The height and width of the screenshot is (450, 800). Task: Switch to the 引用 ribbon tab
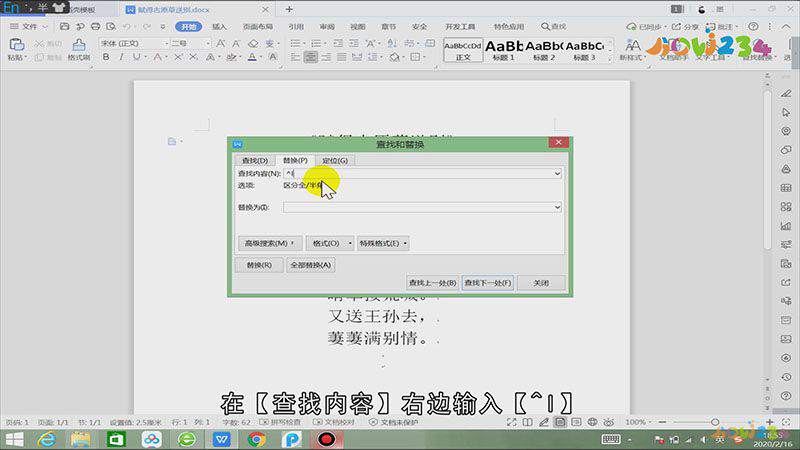pos(296,27)
